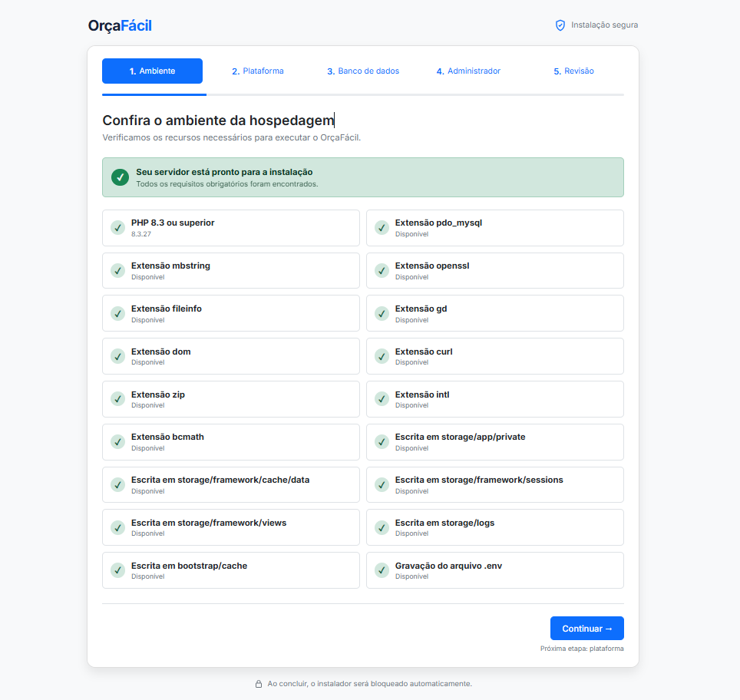Screen dimensions: 740x700
Task: Click Seu servidor está pronto para a instalação
Action: pos(225,172)
